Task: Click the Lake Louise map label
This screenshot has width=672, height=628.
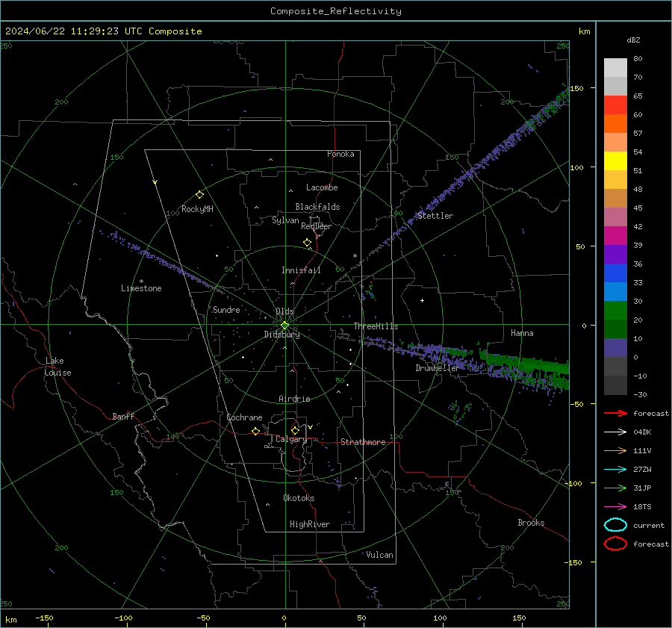Action: coord(57,367)
